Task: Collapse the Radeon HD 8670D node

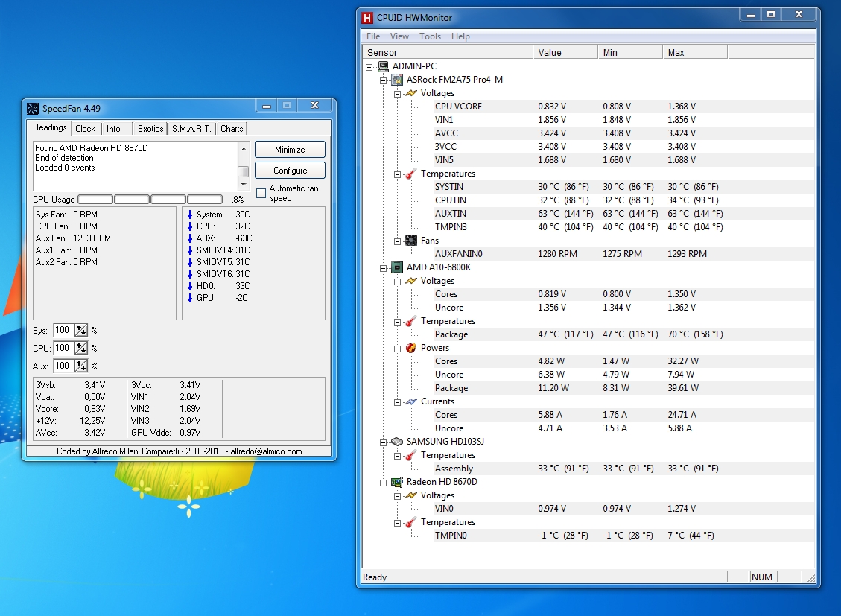Action: tap(383, 483)
